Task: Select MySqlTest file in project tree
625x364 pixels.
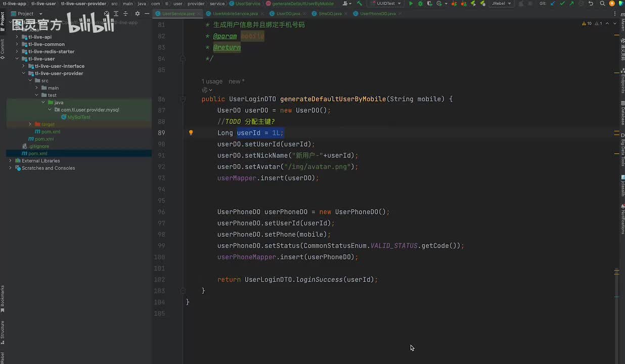Action: 79,117
